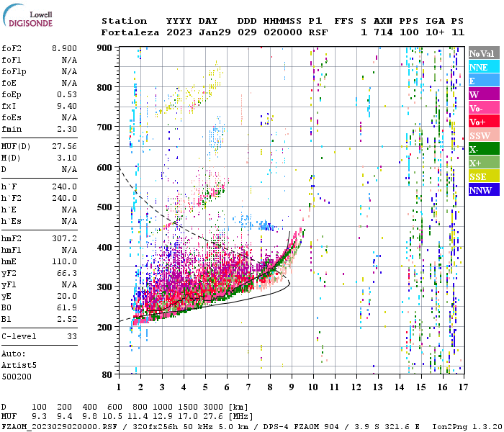Screen dimensions: 504x432
Task: Click the MUF(D) value 27.56
Action: click(x=64, y=147)
